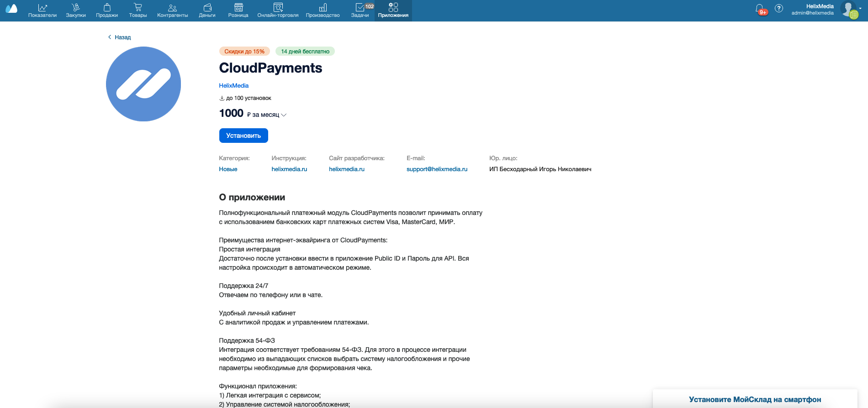
Task: Open the Закупки section
Action: coord(76,10)
